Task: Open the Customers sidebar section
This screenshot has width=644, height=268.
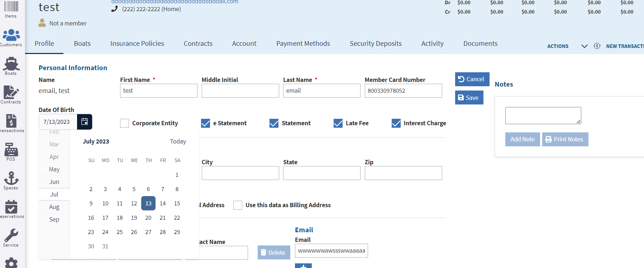Action: tap(11, 37)
